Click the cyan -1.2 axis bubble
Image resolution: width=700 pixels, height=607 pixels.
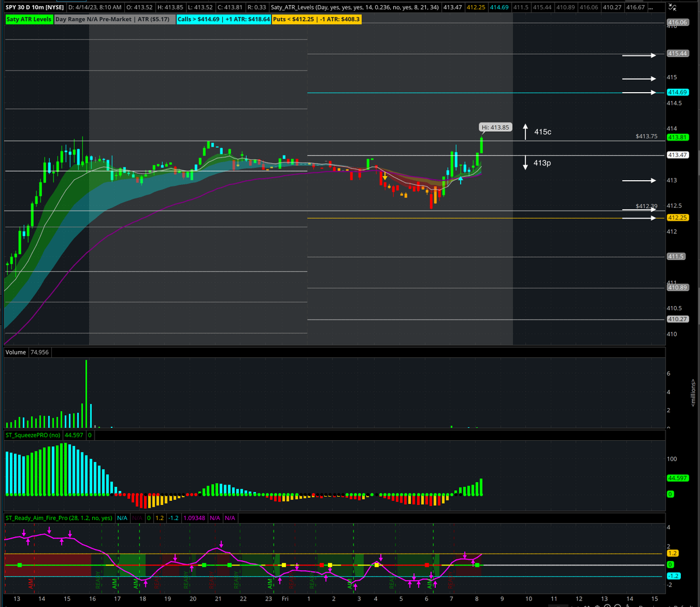point(673,576)
